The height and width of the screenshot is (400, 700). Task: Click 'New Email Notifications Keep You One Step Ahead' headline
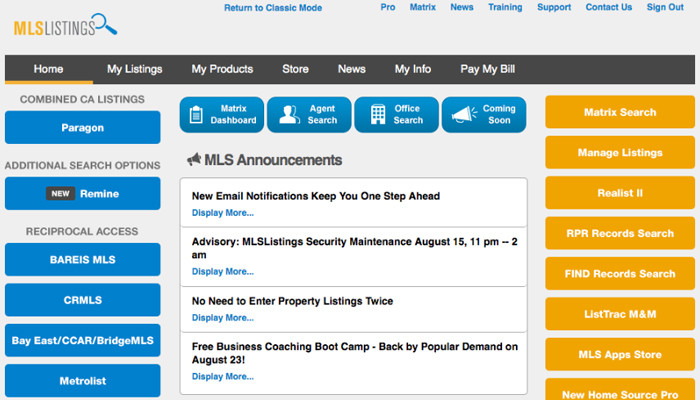(316, 196)
